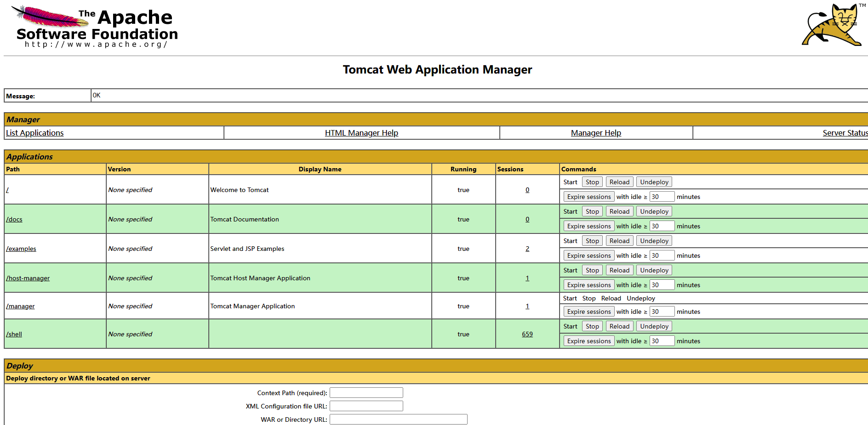
Task: Expire sessions for /host-manager application
Action: click(x=589, y=285)
